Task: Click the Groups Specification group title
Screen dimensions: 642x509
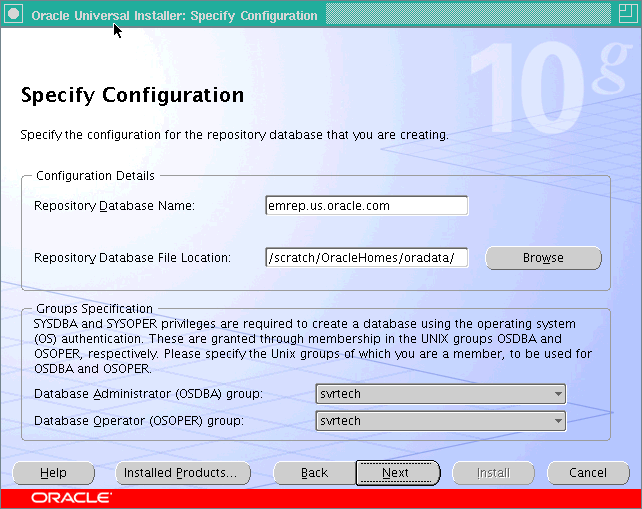Action: tap(93, 309)
